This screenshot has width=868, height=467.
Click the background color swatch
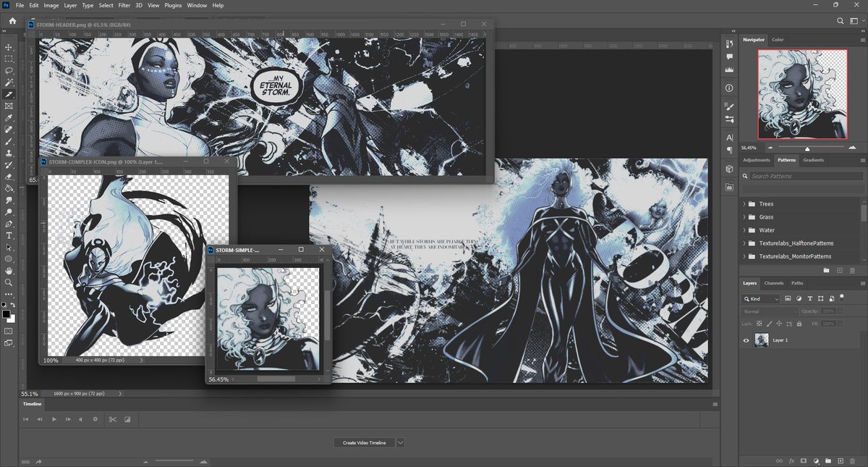[x=12, y=319]
